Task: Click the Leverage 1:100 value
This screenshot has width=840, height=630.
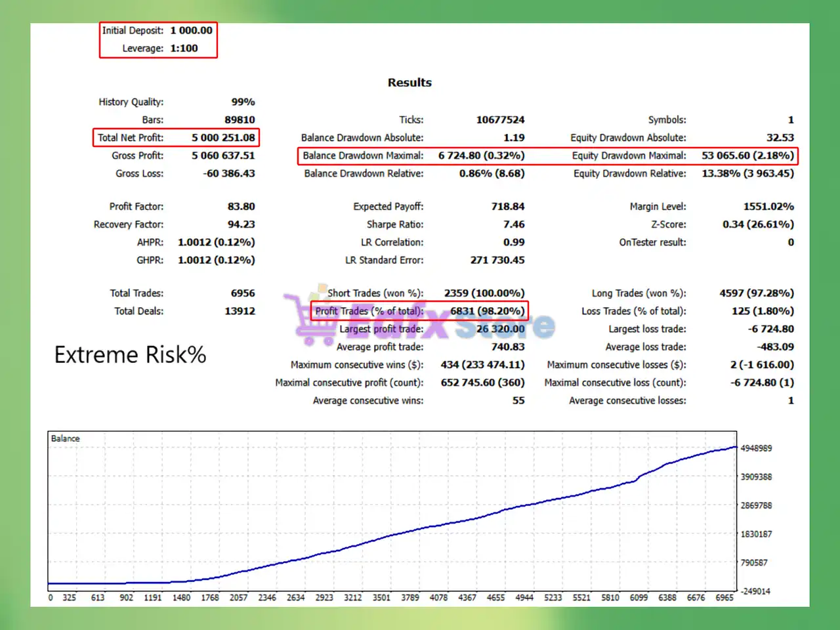Action: pos(184,49)
